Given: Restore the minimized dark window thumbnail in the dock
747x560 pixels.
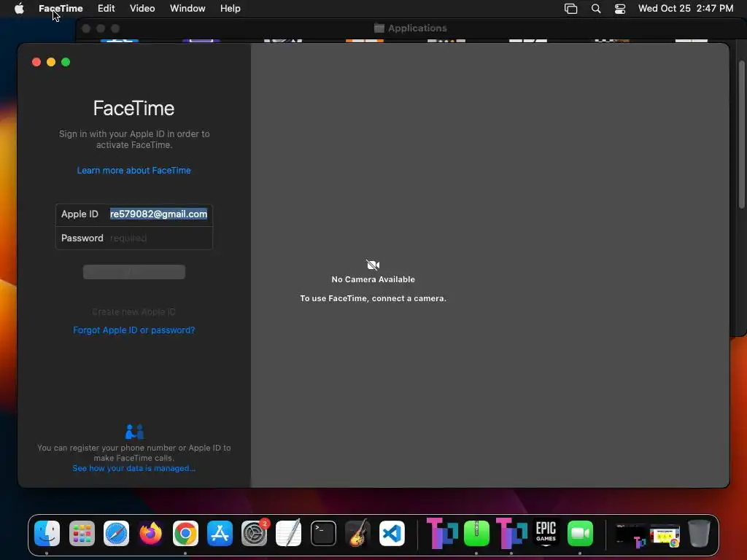Looking at the screenshot, I should click(x=631, y=534).
